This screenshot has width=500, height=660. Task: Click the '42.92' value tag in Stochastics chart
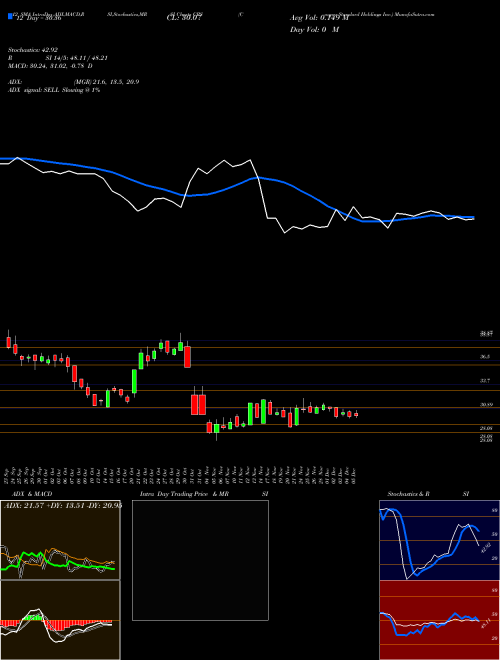[486, 548]
